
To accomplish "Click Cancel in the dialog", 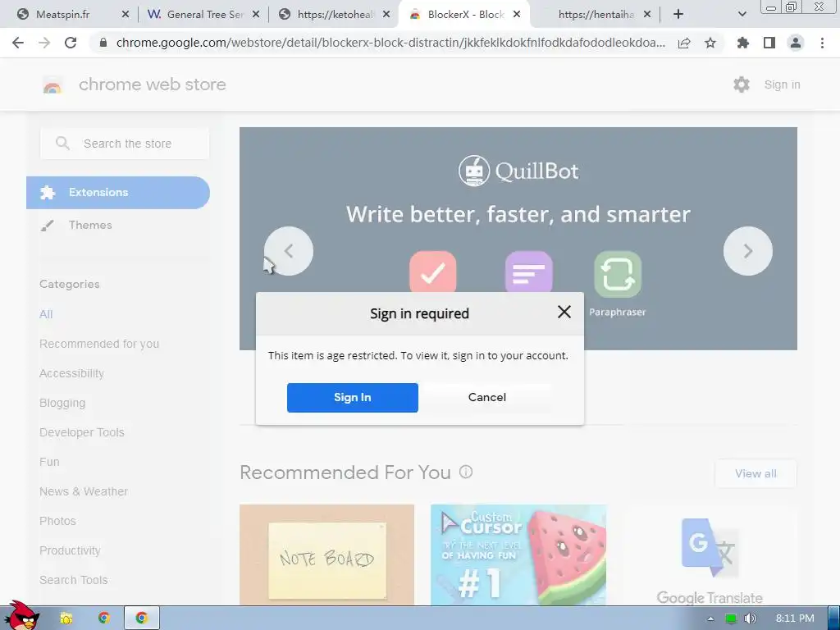I will [x=487, y=398].
